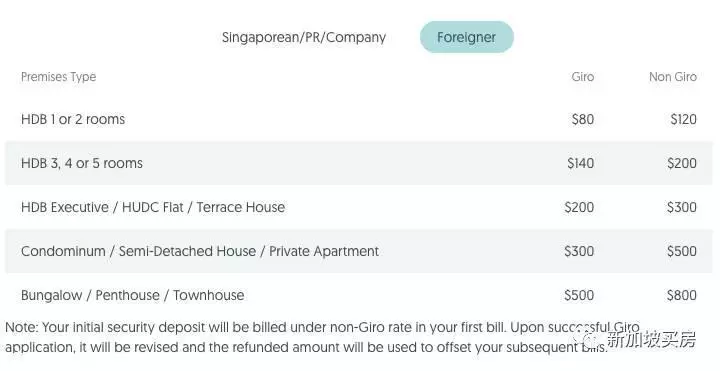Screen dimensions: 720x371
Task: Click the $80 Giro deposit value
Action: (x=583, y=119)
